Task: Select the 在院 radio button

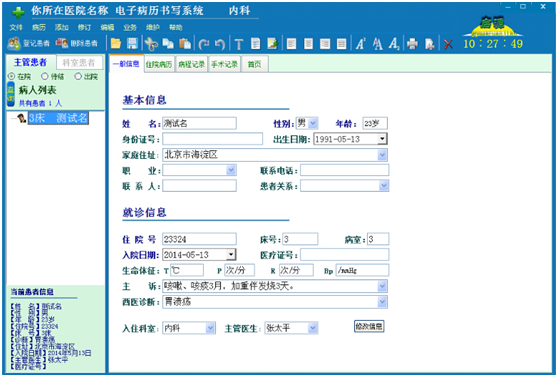Action: tap(11, 76)
